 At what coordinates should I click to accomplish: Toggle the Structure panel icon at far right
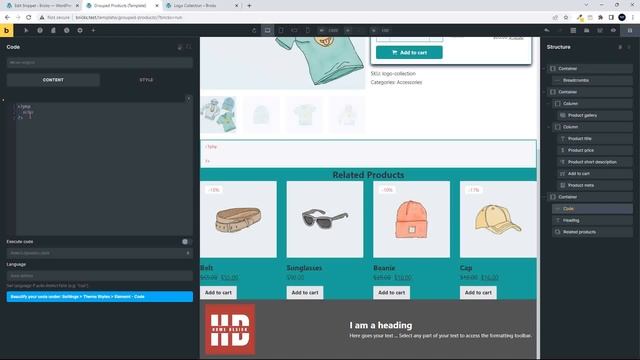pyautogui.click(x=630, y=30)
